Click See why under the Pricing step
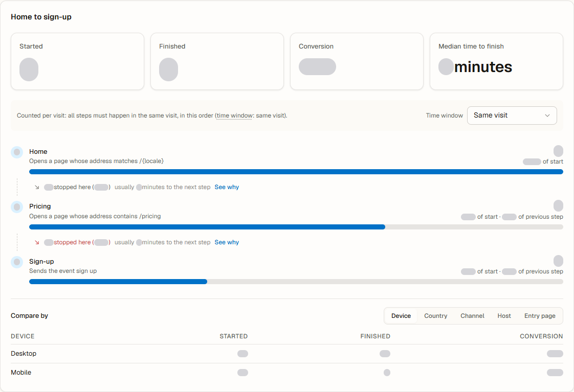 pyautogui.click(x=227, y=242)
